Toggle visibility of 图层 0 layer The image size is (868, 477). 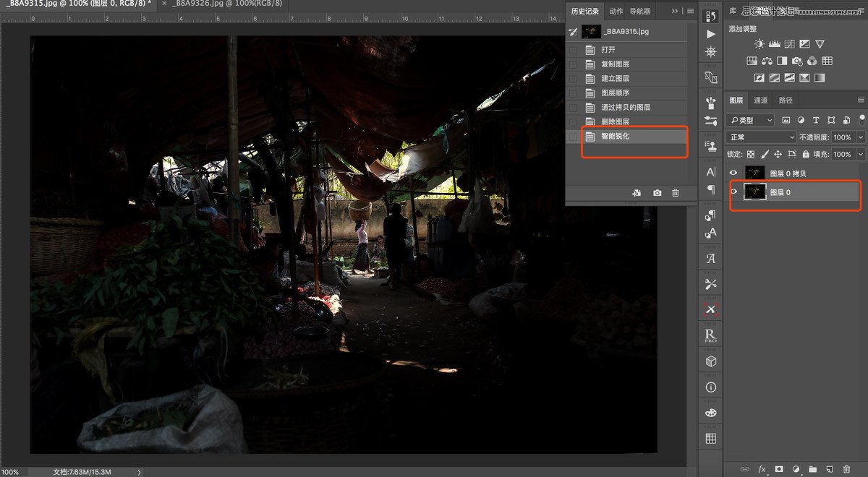coord(733,192)
